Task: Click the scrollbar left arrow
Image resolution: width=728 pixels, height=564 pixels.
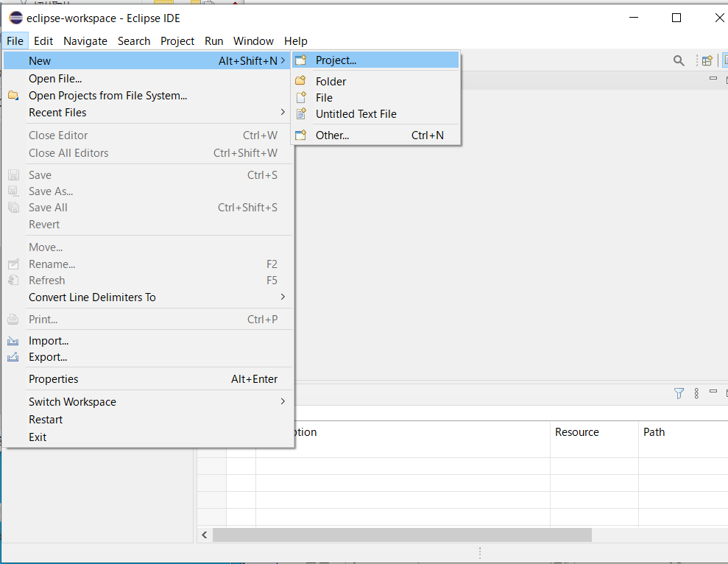Action: [205, 535]
